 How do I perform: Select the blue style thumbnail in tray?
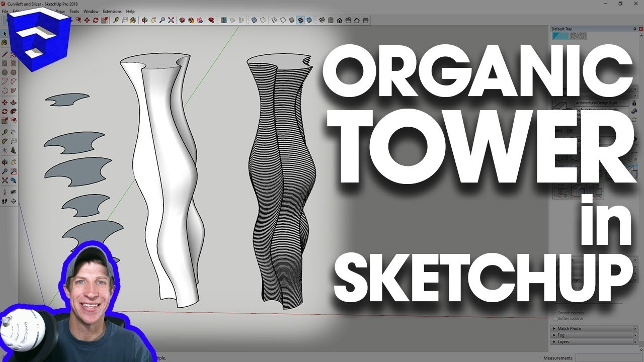(560, 36)
